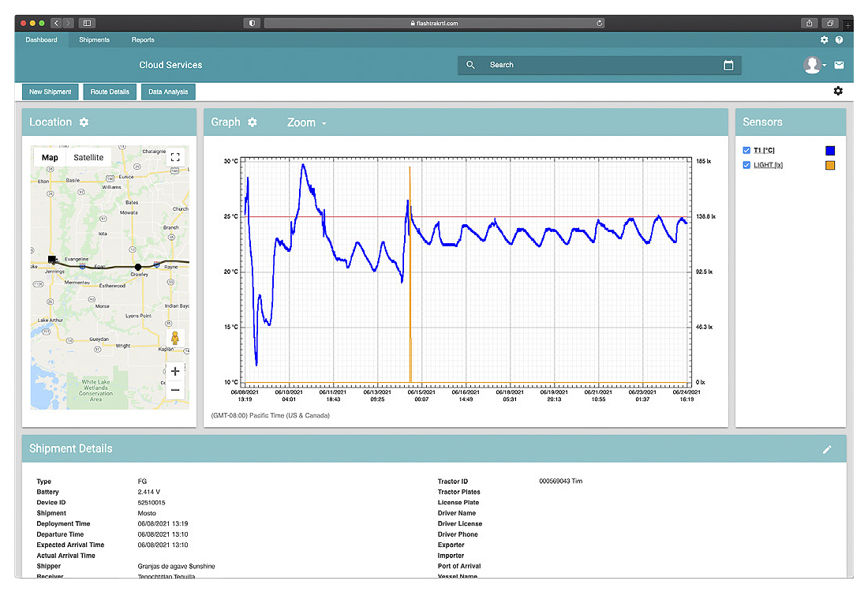Viewport: 868px width, 592px height.
Task: Click the blue T1 color swatch
Action: [x=829, y=151]
